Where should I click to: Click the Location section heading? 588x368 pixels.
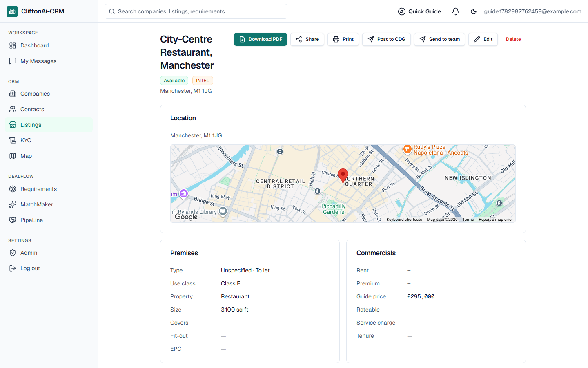click(x=183, y=118)
